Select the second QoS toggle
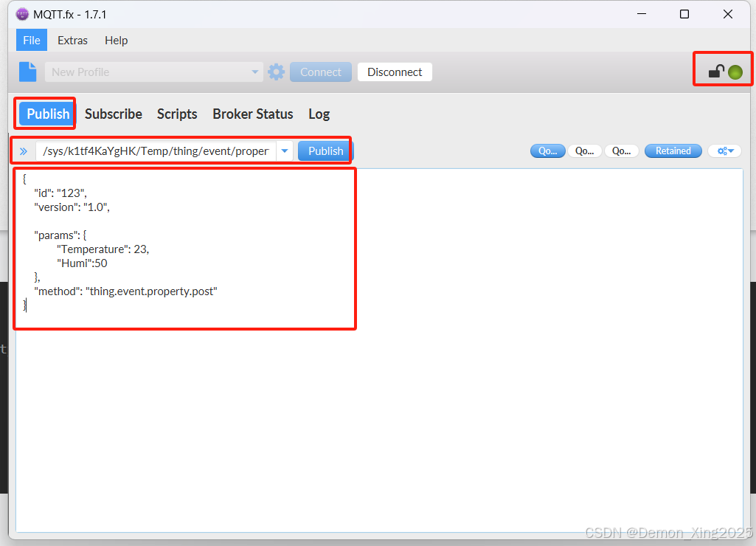Viewport: 756px width, 546px height. click(585, 151)
